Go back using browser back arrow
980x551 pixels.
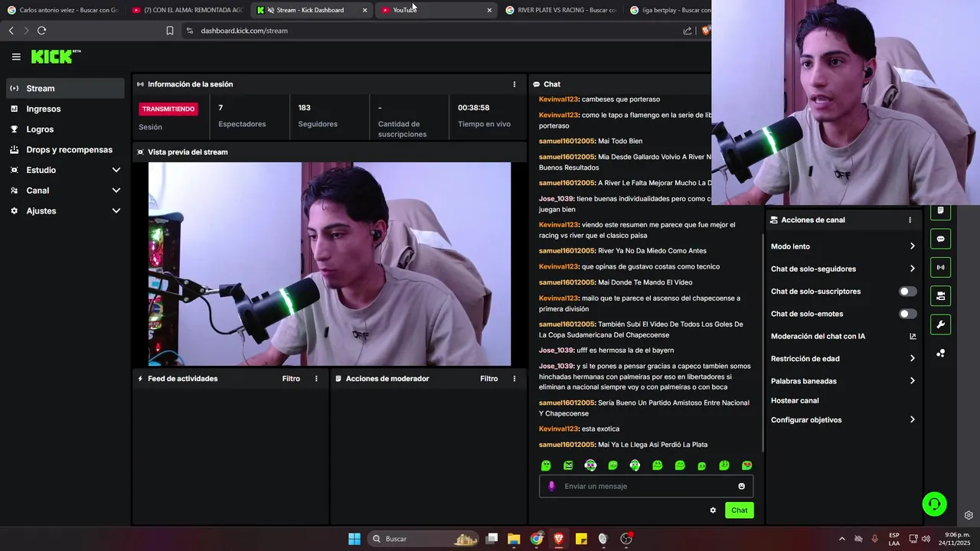pos(11,31)
